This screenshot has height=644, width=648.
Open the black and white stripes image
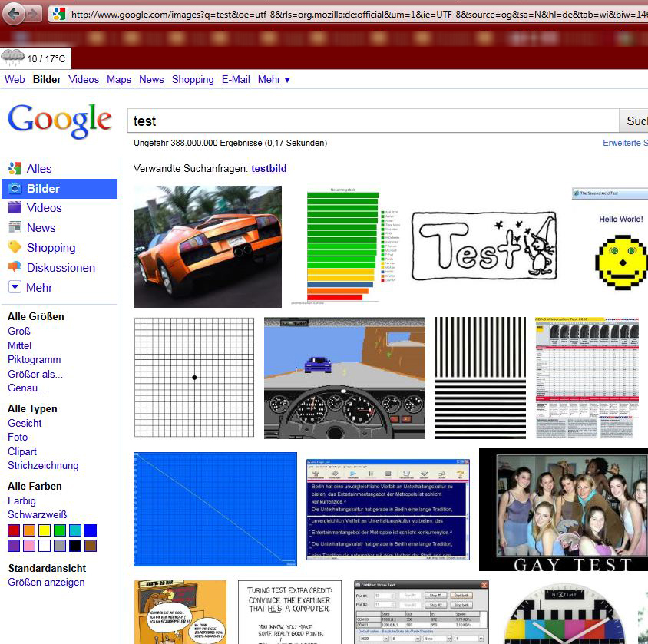(480, 378)
